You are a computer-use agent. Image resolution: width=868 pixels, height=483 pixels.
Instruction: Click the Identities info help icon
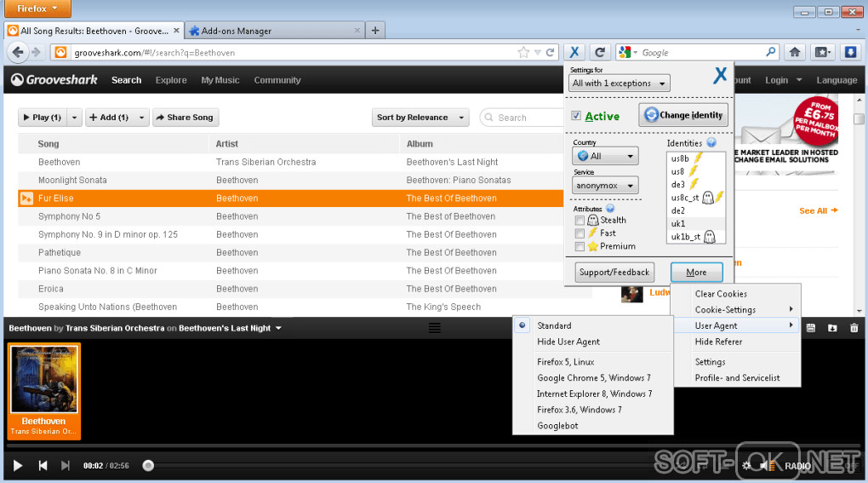click(x=711, y=143)
